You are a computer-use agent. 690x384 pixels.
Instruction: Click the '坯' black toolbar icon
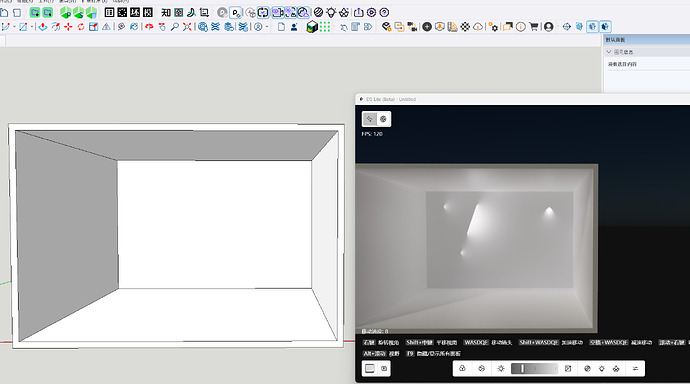tap(135, 12)
